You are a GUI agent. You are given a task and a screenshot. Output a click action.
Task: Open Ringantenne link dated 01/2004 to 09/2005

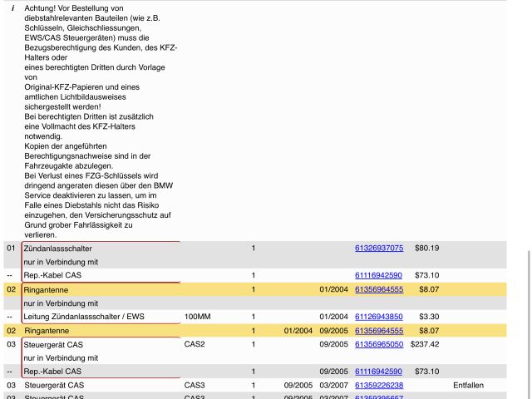coord(378,331)
